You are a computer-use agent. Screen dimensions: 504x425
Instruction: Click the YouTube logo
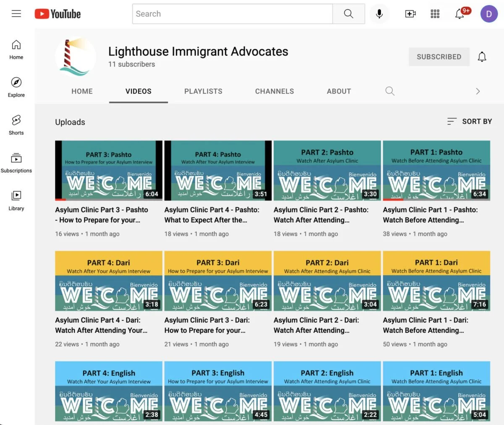pyautogui.click(x=58, y=14)
